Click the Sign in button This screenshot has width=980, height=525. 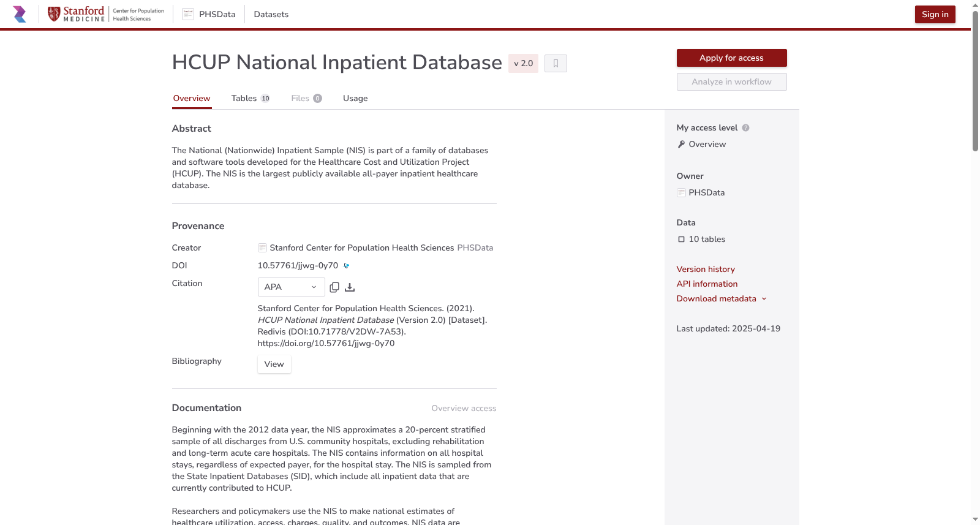point(935,15)
